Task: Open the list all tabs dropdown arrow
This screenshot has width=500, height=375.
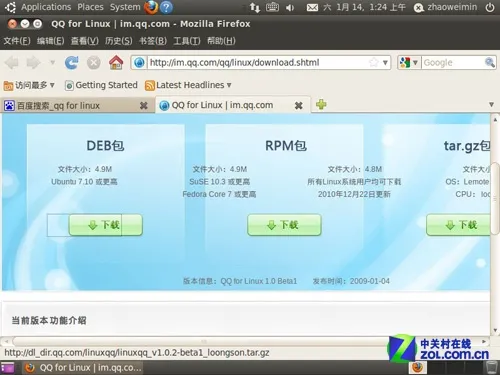Action: click(x=491, y=105)
